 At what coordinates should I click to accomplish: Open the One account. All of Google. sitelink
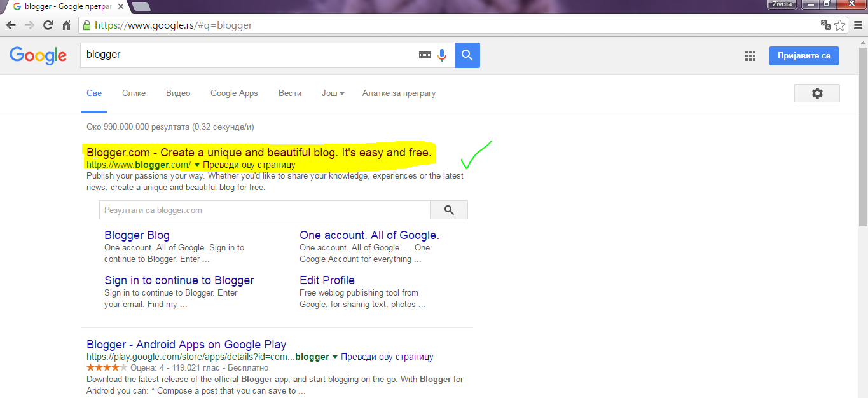click(369, 235)
